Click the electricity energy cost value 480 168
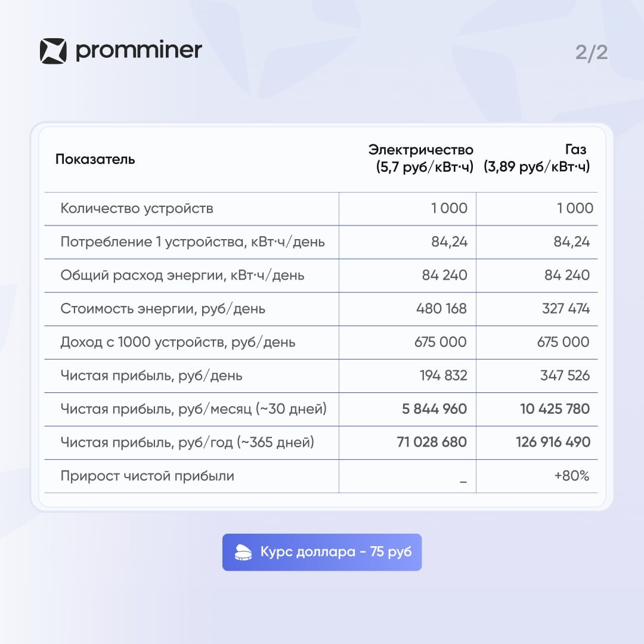644x644 pixels. pos(441,308)
